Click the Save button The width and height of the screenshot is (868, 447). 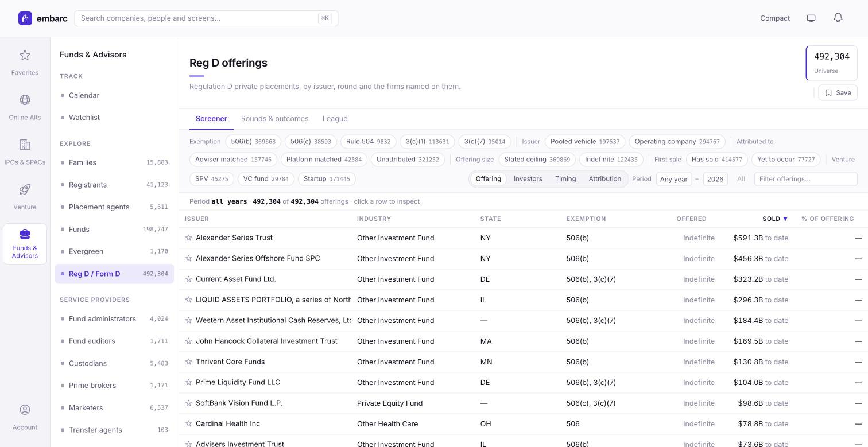838,93
